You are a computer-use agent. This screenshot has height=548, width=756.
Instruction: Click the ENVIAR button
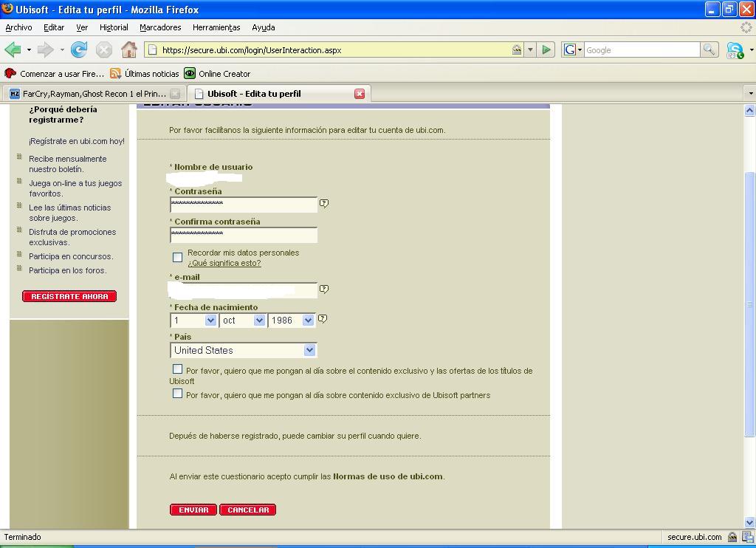pyautogui.click(x=193, y=510)
